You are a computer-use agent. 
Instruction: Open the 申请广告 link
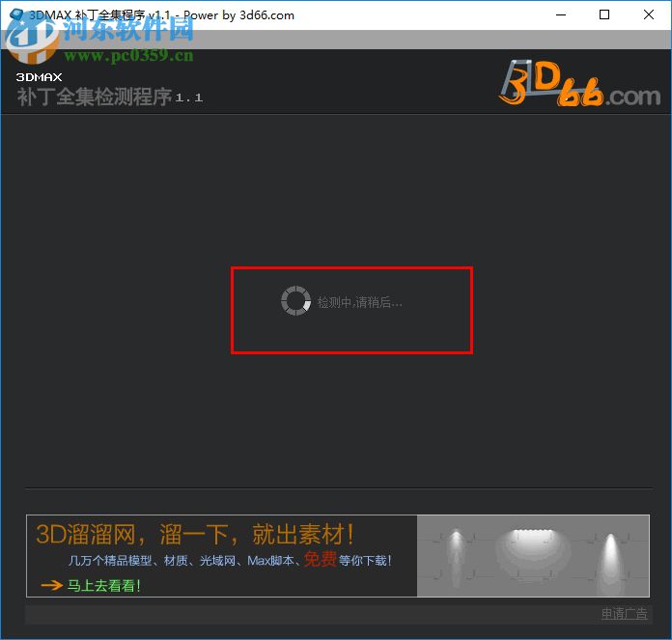click(624, 613)
